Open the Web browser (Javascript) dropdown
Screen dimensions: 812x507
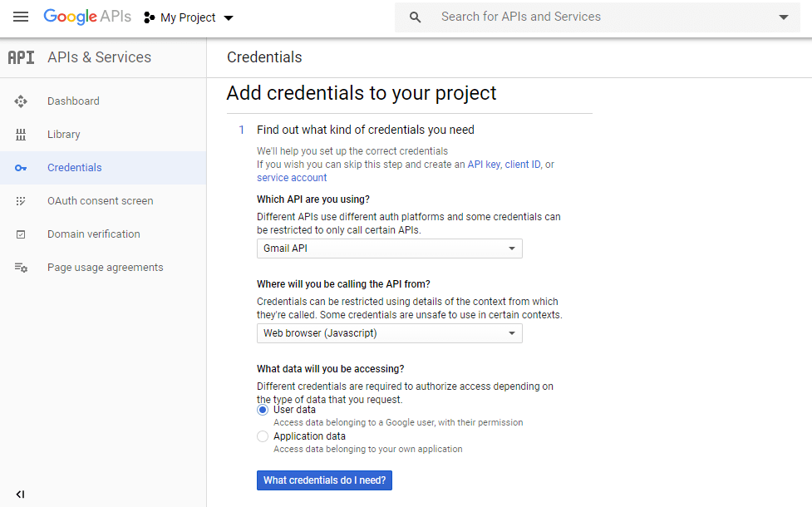pyautogui.click(x=390, y=333)
